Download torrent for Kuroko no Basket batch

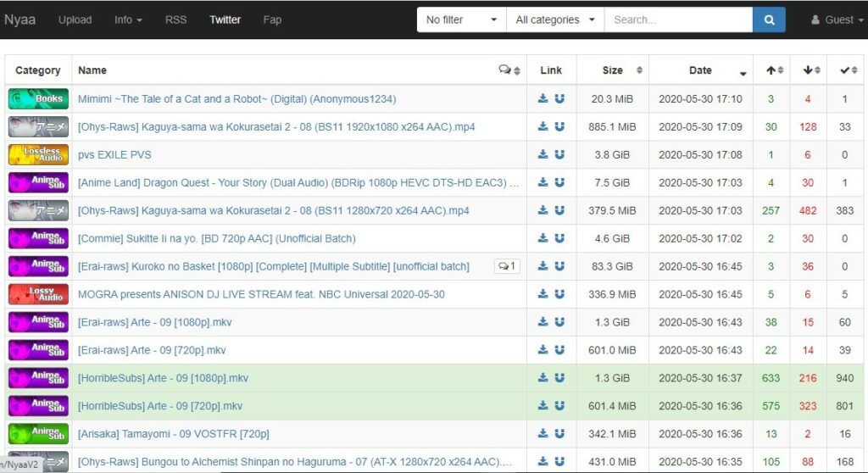pos(542,266)
